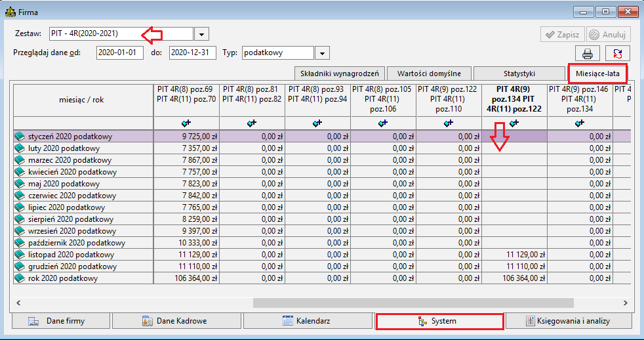The height and width of the screenshot is (340, 644).
Task: Click add icon under poz.81 column
Action: [252, 123]
